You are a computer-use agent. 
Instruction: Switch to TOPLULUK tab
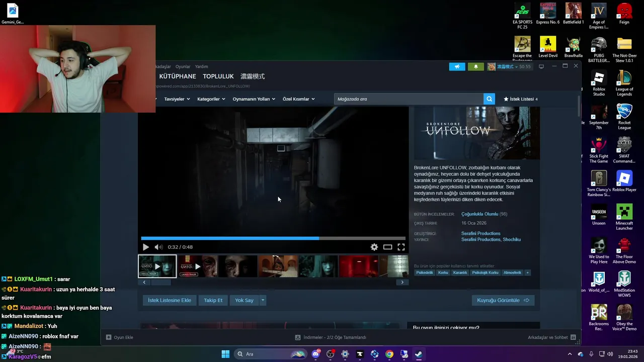pyautogui.click(x=218, y=76)
